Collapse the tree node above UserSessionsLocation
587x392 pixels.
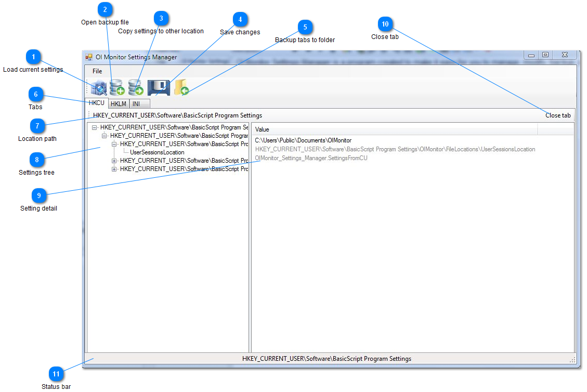(114, 144)
